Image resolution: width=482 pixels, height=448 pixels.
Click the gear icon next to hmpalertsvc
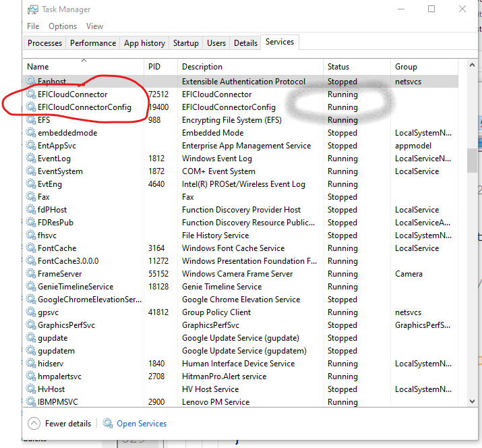[x=31, y=376]
